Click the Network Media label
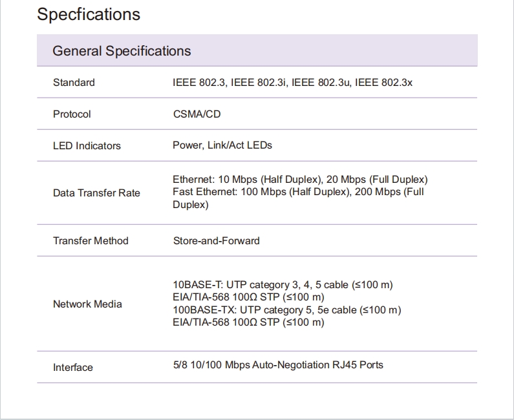Screen dimensions: 514x420 [x=87, y=304]
